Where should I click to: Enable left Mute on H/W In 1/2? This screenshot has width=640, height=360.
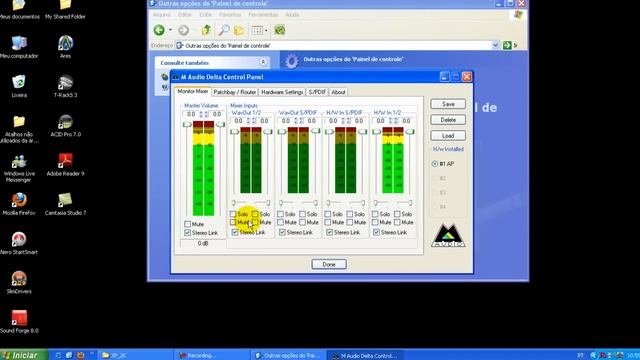[x=375, y=222]
